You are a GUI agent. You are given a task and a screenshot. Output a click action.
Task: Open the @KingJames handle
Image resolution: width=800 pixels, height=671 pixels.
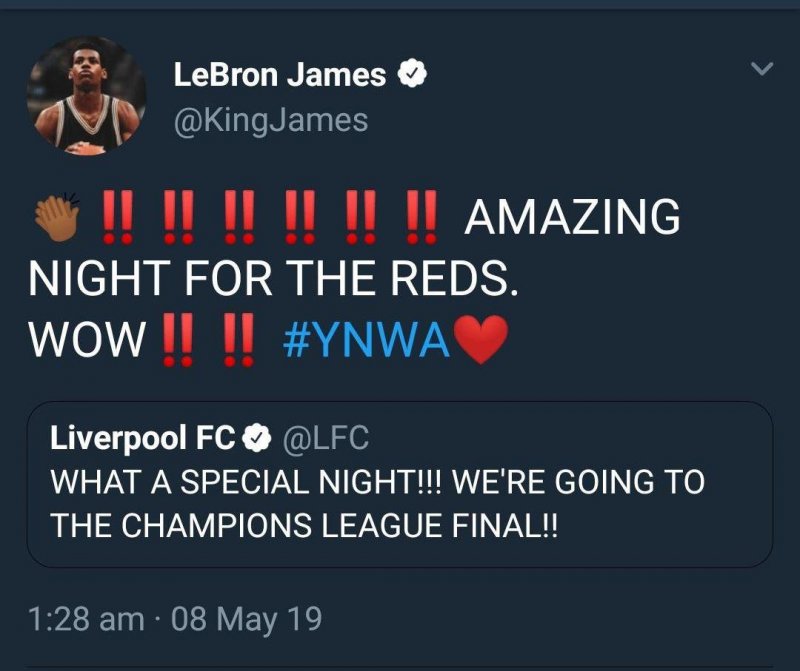tap(271, 121)
